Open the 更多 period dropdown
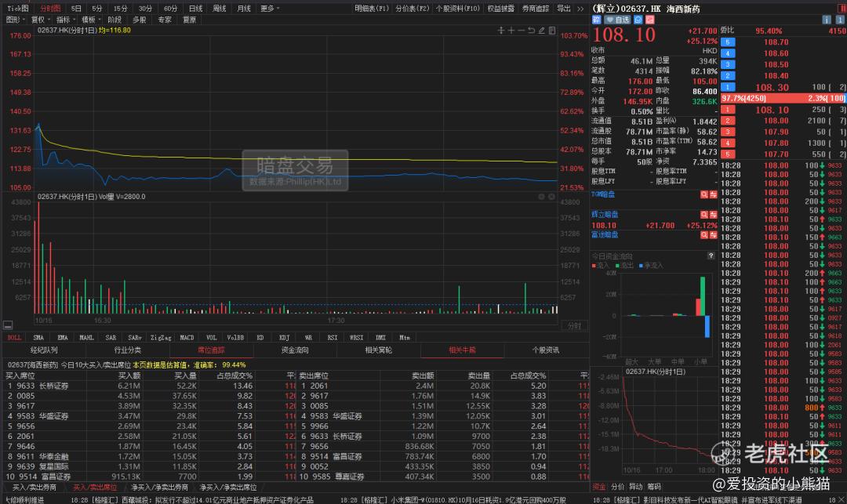This screenshot has width=847, height=504. tap(270, 9)
